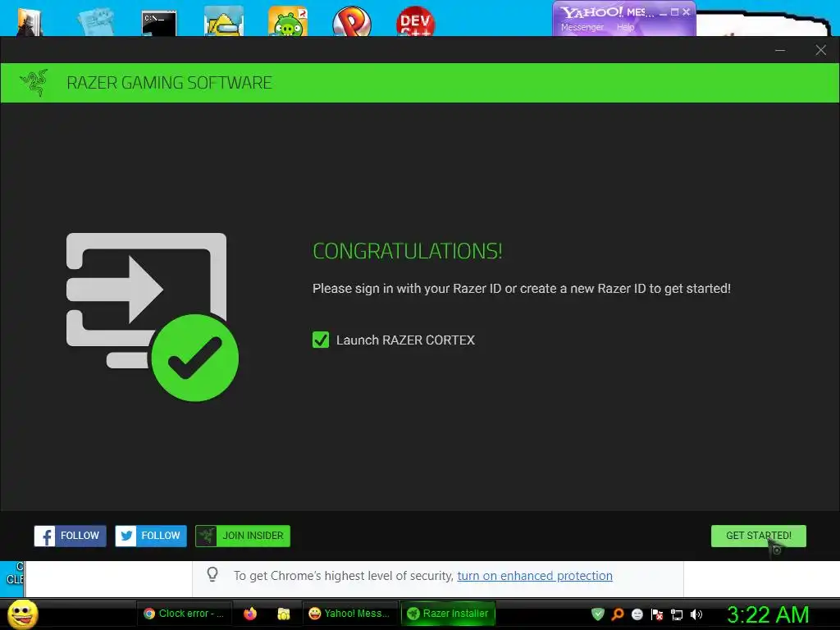Open Messenger menu in Yahoo! Messenger window
Screen dimensions: 840x630
[x=582, y=27]
